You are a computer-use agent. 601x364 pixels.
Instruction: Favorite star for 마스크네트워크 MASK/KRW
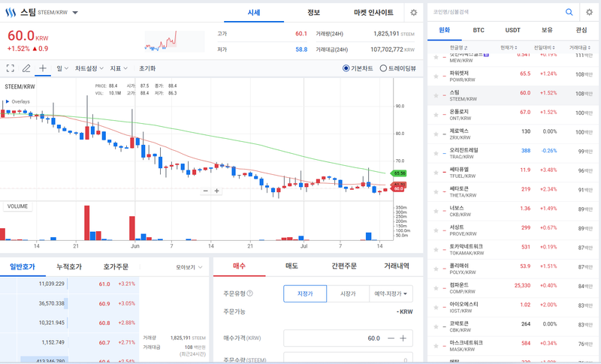click(x=436, y=346)
